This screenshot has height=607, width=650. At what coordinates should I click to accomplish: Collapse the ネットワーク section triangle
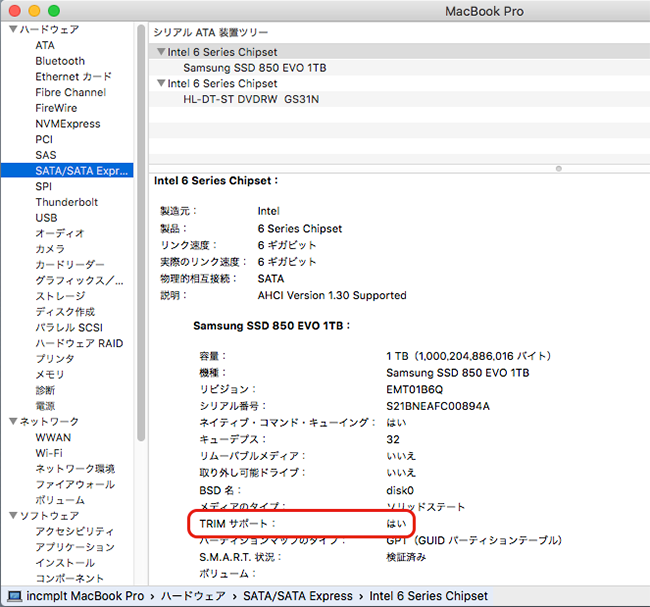click(x=13, y=421)
